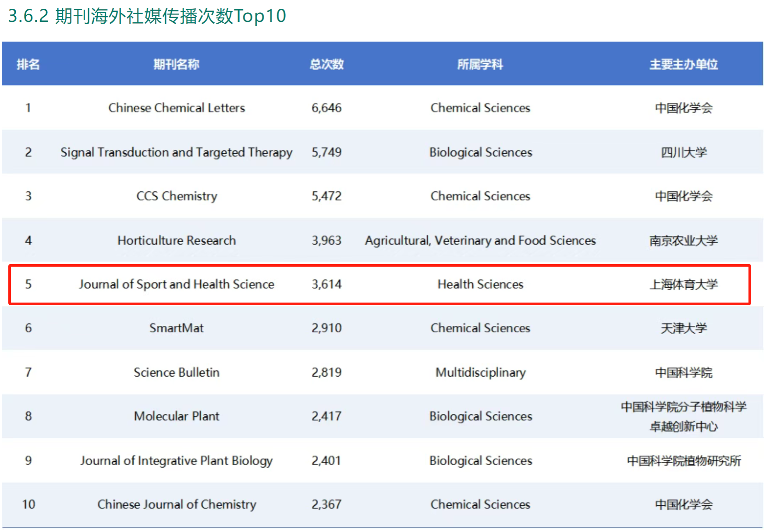Click the 总次数 column header
Viewport: 766px width, 532px height.
point(326,64)
